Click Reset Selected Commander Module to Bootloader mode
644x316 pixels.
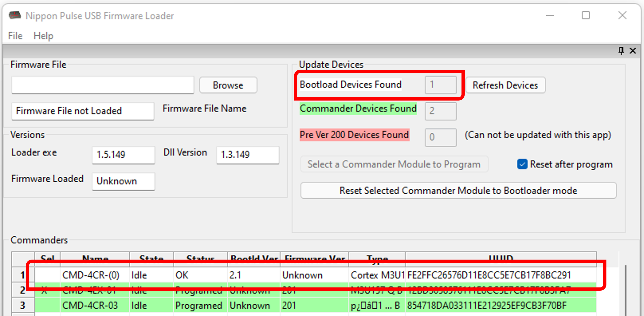click(458, 191)
